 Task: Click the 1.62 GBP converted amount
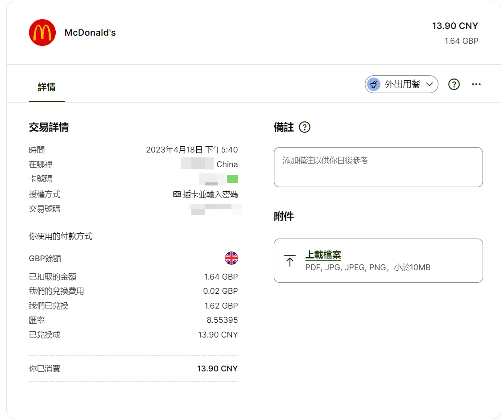point(221,305)
